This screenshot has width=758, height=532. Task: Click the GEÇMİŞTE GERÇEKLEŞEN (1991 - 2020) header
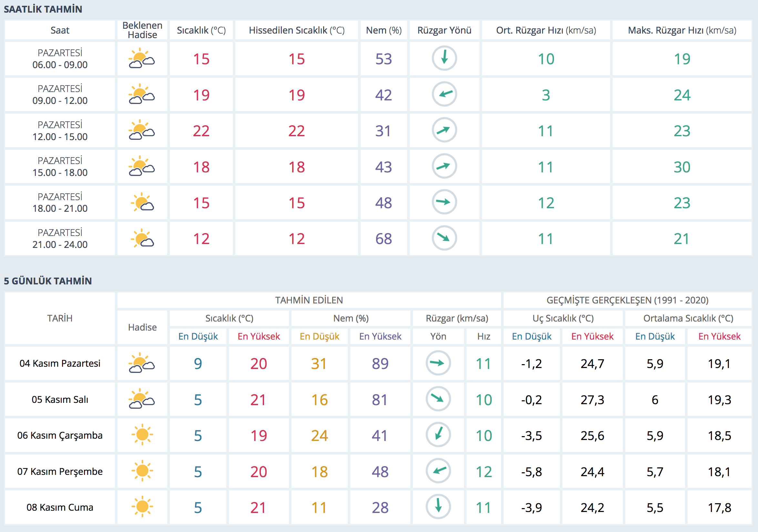627,300
